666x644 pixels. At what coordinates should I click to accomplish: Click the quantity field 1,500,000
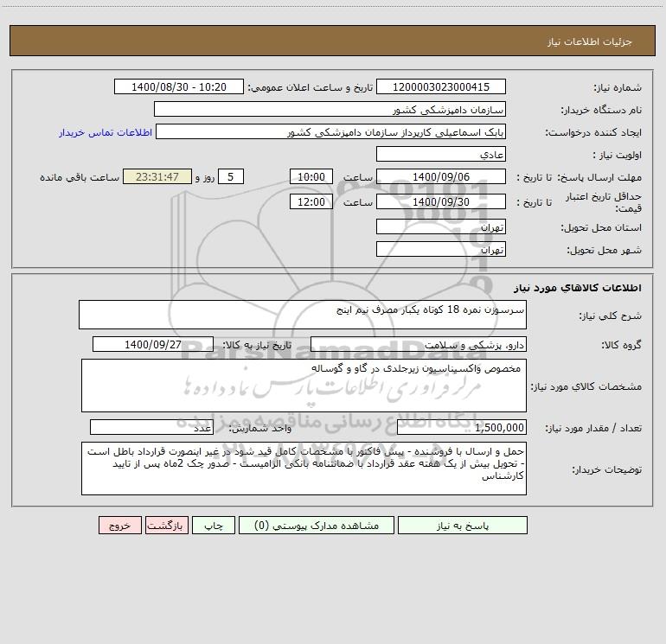point(462,427)
